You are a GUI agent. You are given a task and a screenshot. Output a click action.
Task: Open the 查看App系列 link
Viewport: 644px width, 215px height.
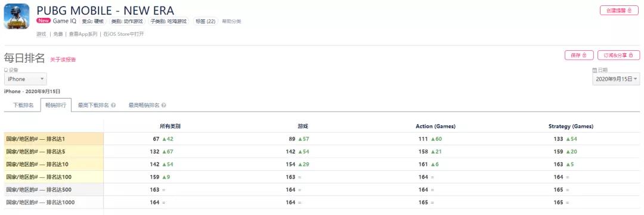click(83, 34)
